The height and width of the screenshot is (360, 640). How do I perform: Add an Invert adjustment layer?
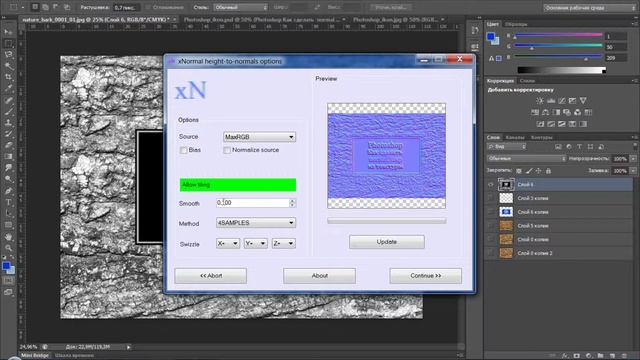click(x=540, y=124)
